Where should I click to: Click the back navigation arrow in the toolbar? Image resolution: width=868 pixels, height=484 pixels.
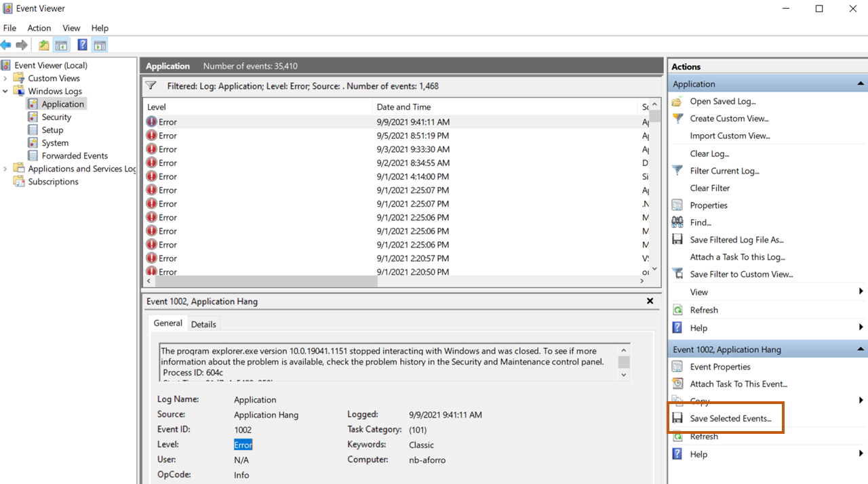(7, 45)
